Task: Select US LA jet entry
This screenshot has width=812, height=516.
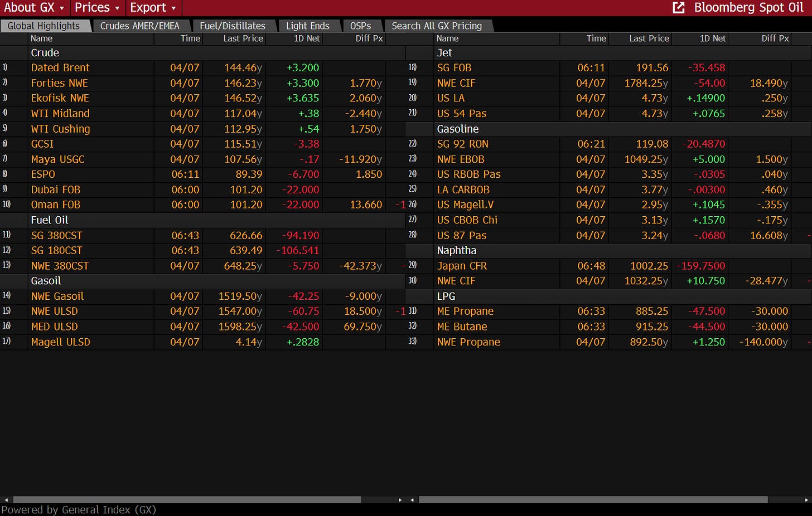Action: 609,98
